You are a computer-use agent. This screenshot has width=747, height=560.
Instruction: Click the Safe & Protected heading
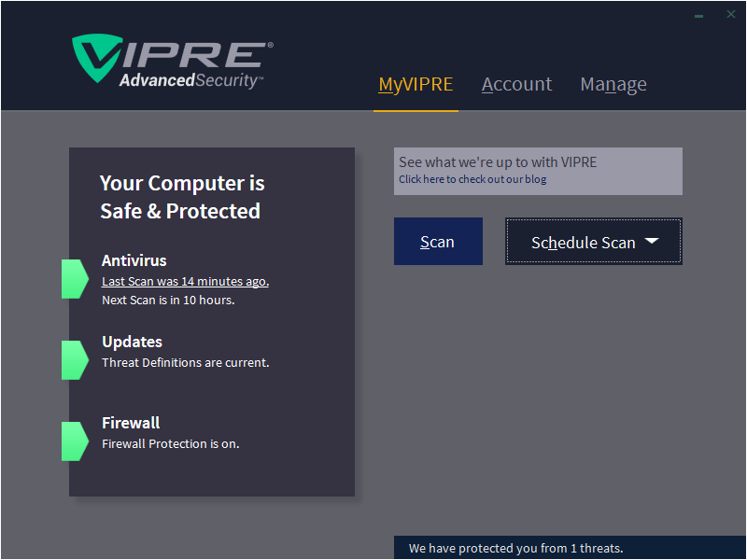pyautogui.click(x=180, y=211)
